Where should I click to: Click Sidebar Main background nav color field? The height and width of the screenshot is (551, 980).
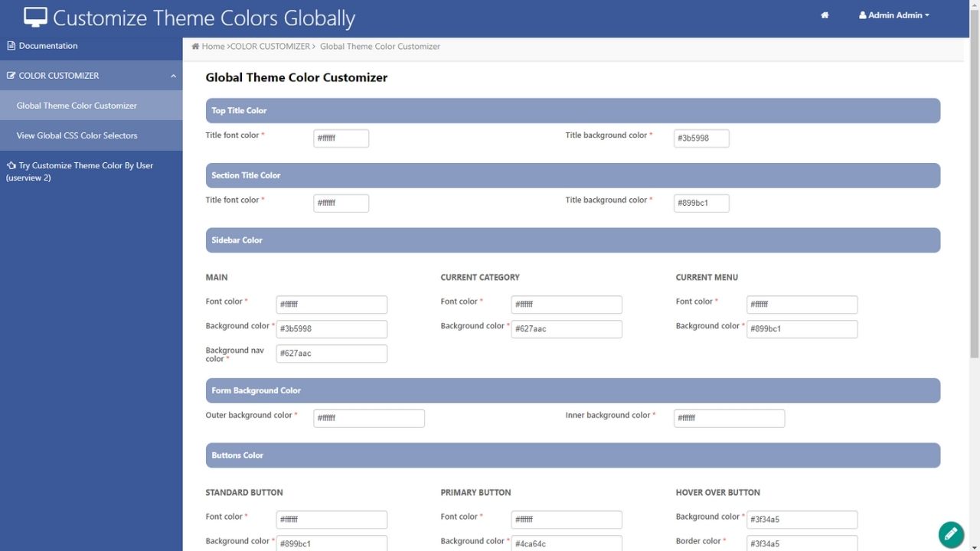pyautogui.click(x=331, y=354)
